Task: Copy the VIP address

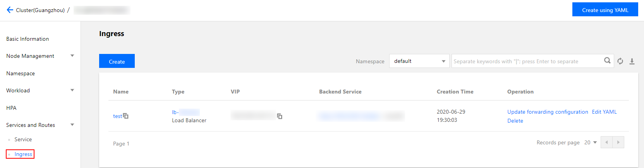Action: click(280, 116)
